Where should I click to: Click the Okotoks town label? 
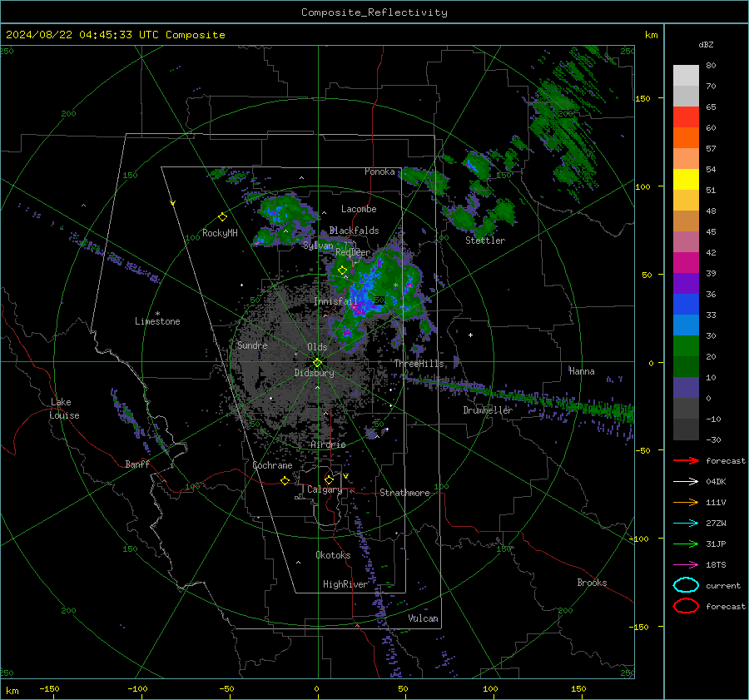pyautogui.click(x=333, y=555)
